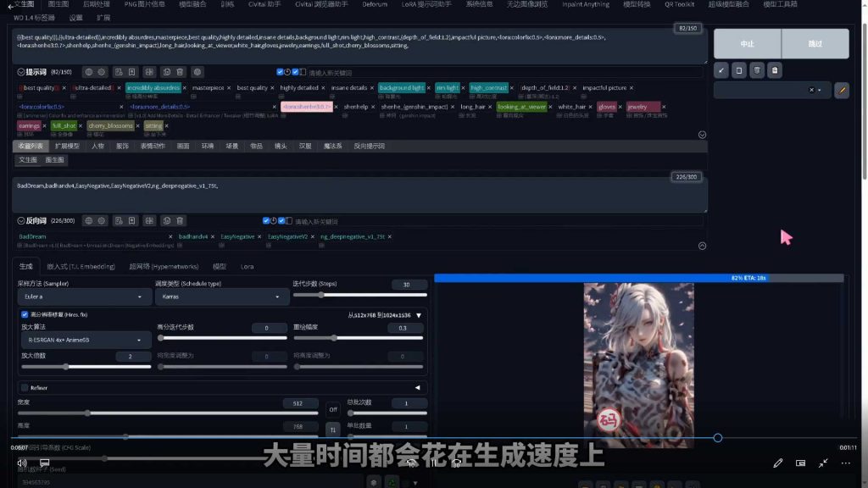Toggle the second blue checkbox in the 反向词 row
Image resolution: width=868 pixels, height=488 pixels.
pyautogui.click(x=281, y=221)
